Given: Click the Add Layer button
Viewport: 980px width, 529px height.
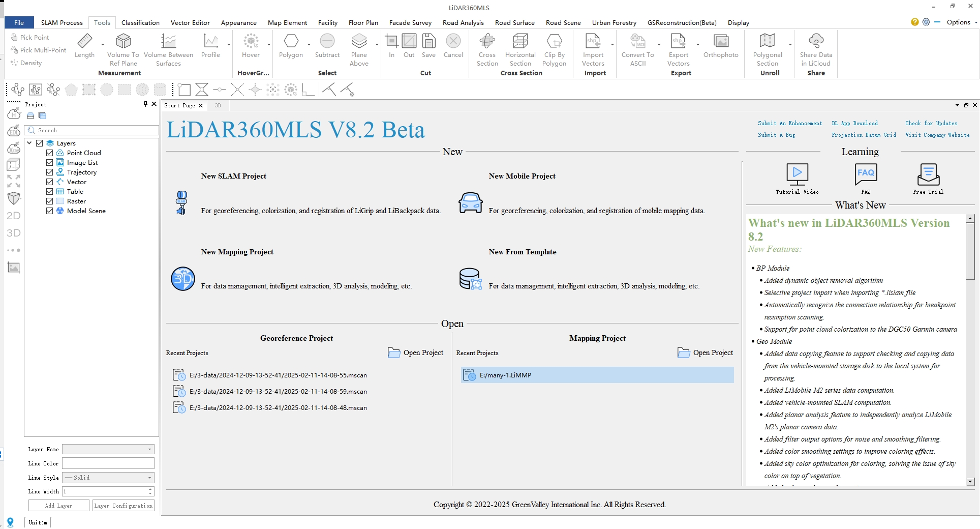Looking at the screenshot, I should coord(59,506).
